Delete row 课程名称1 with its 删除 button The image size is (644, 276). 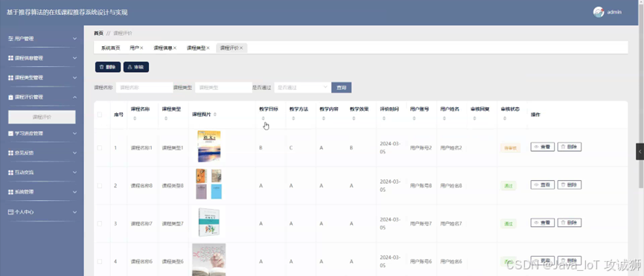coord(570,147)
